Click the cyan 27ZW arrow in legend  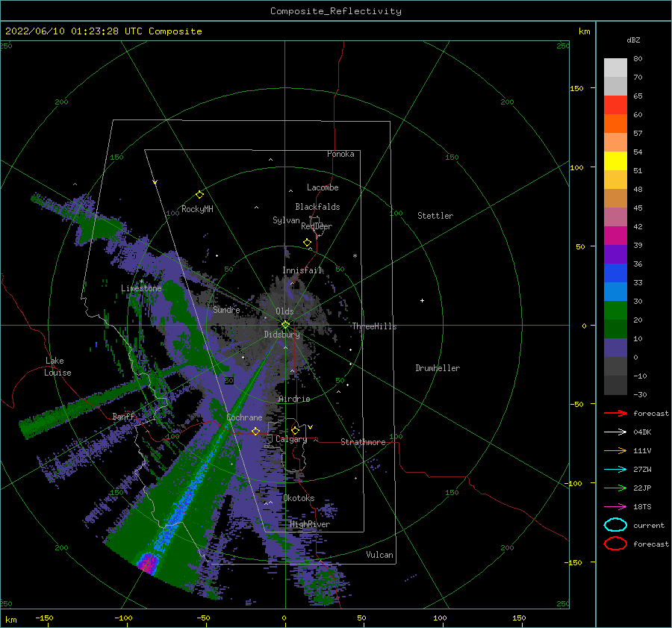[615, 470]
